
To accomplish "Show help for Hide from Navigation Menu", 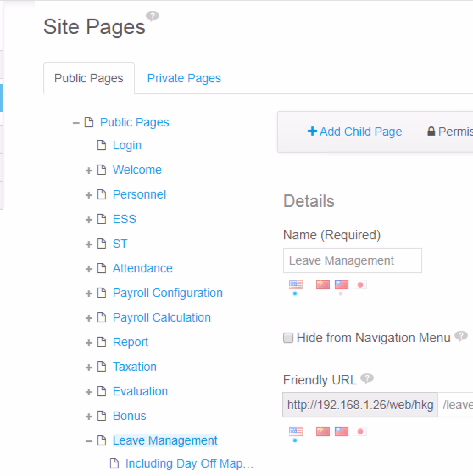I will (x=461, y=336).
